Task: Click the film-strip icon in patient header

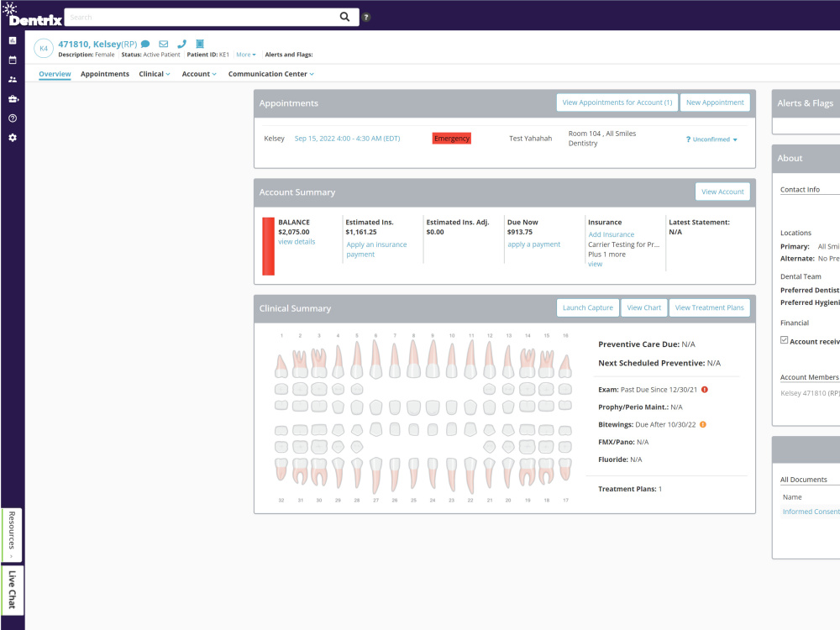Action: tap(200, 44)
